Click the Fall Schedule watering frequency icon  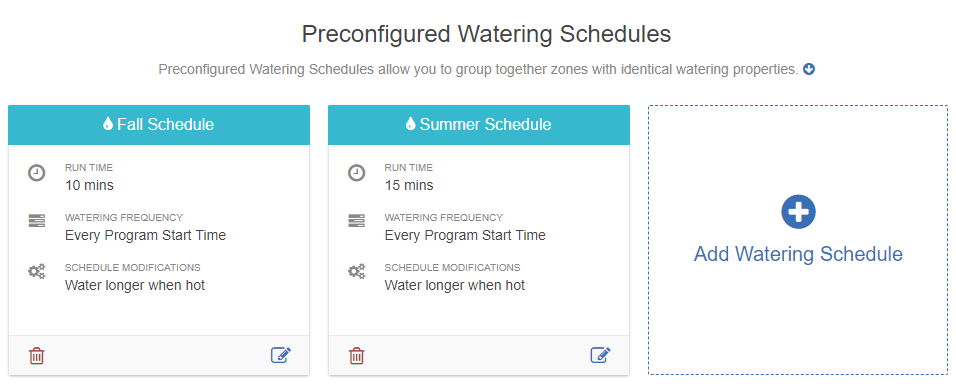(37, 221)
